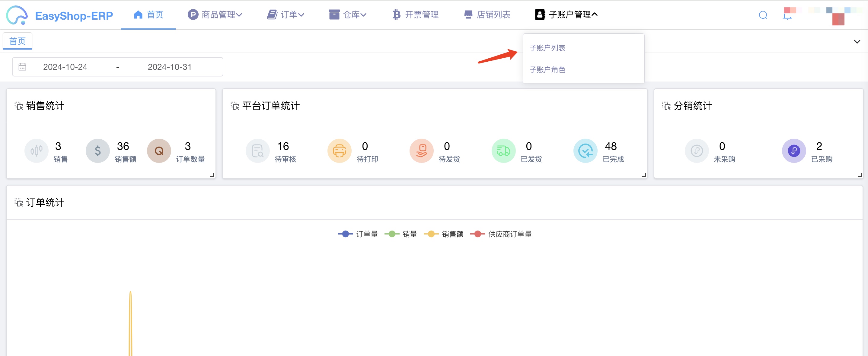Click the 待打印 printer icon
Viewport: 868px width, 356px height.
tap(340, 151)
